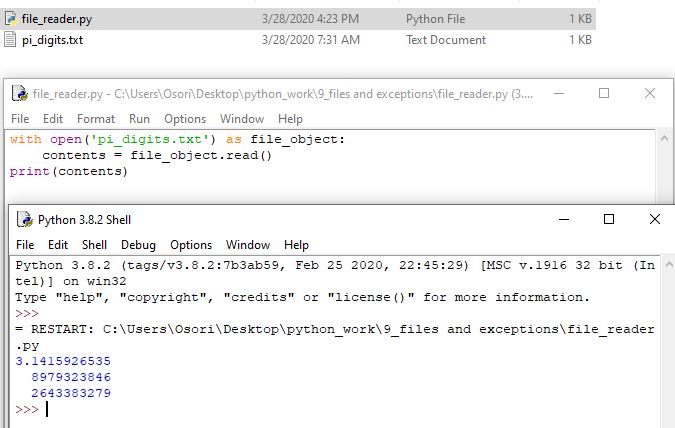Open Options menu in Python Shell
Image resolution: width=675 pixels, height=428 pixels.
(191, 245)
